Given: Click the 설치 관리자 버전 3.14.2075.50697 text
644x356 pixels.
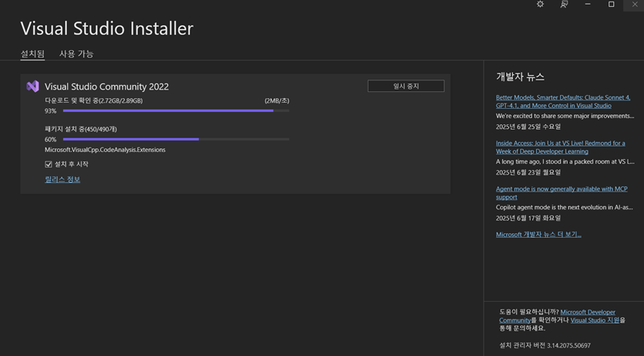Looking at the screenshot, I should coord(545,346).
